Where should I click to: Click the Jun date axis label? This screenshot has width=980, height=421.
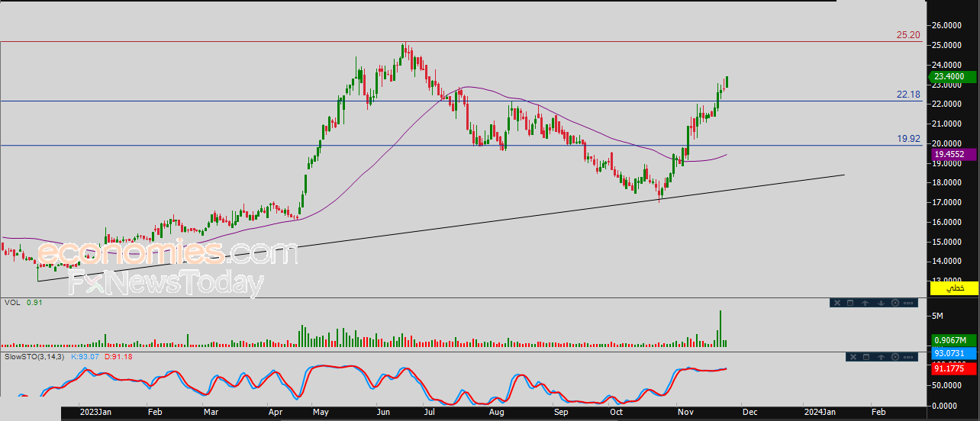pos(385,412)
